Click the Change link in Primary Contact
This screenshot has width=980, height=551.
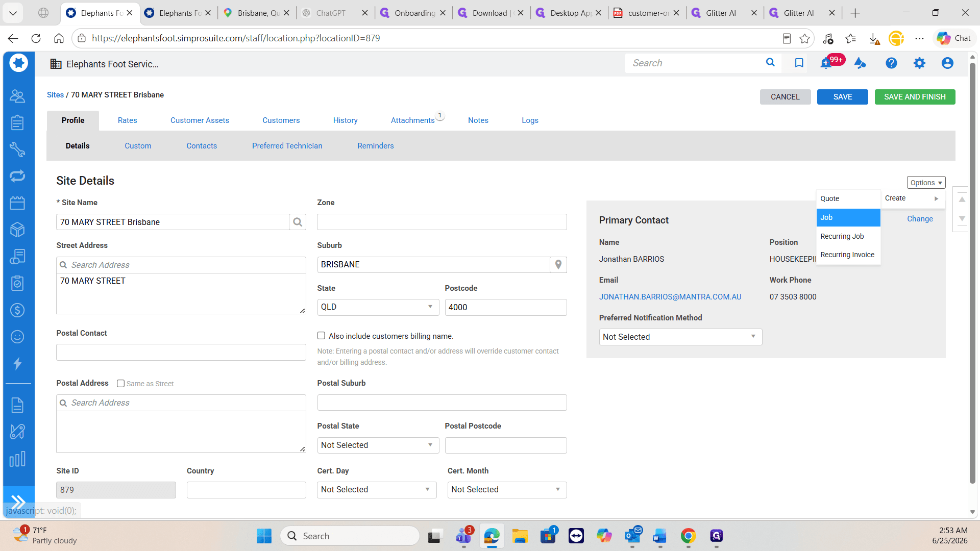pos(920,219)
